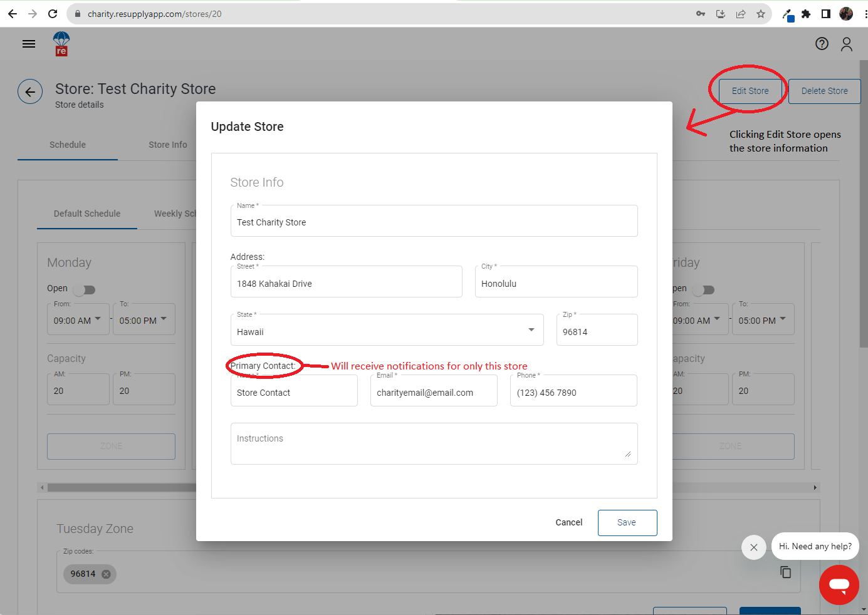Viewport: 868px width, 615px height.
Task: Toggle the browser side panel icon
Action: pyautogui.click(x=826, y=14)
